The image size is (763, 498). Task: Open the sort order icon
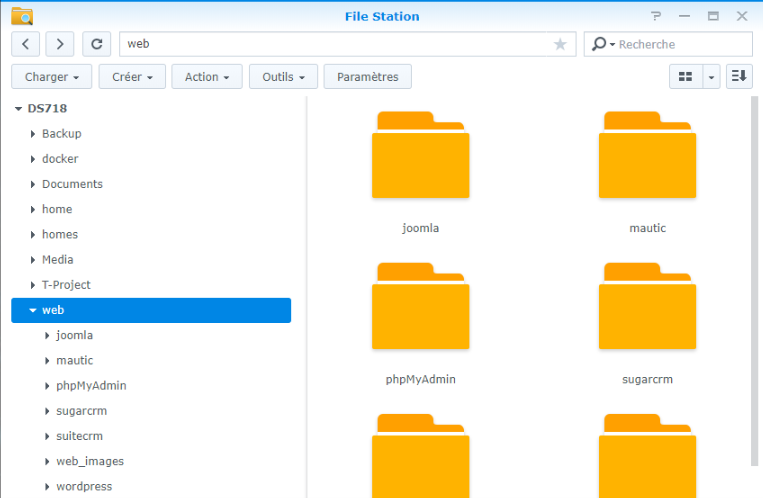739,77
